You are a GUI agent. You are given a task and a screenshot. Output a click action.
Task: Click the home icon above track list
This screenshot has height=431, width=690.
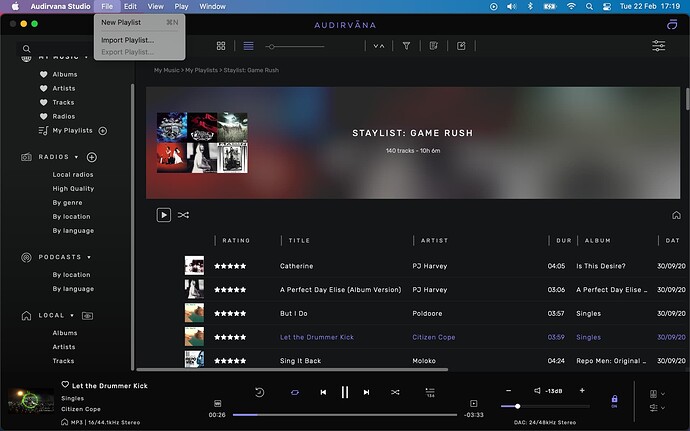coord(676,215)
